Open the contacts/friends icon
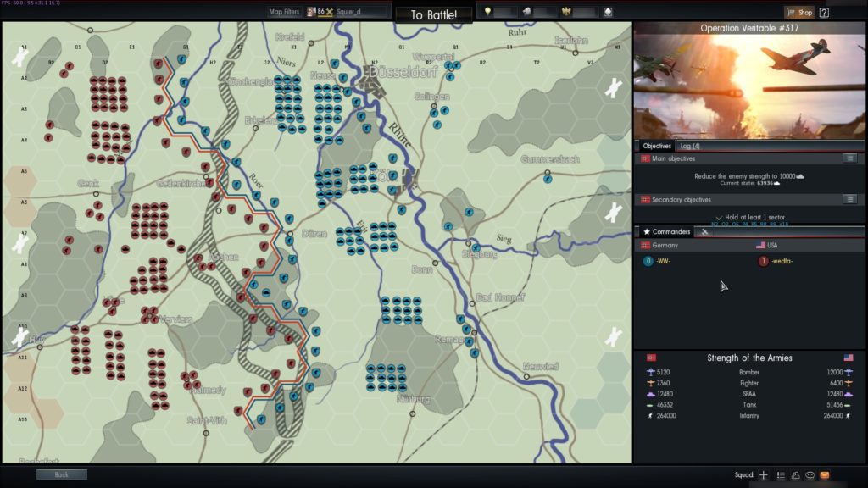This screenshot has width=868, height=488. click(795, 475)
